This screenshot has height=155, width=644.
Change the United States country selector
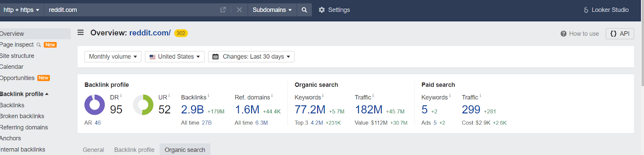tap(175, 57)
